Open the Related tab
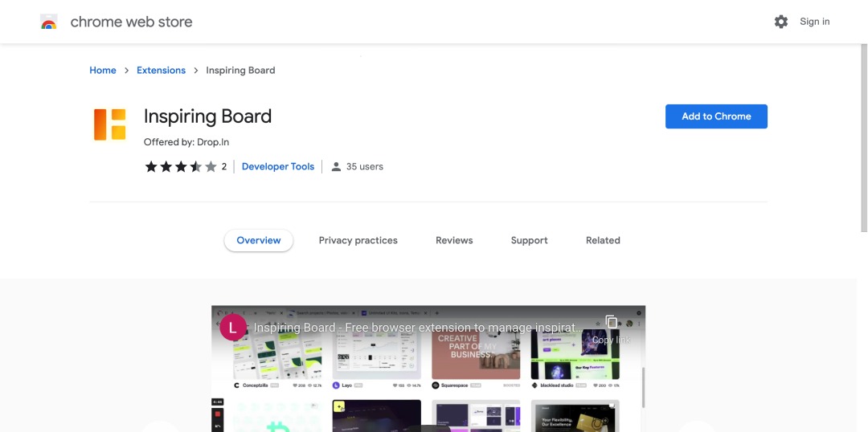The width and height of the screenshot is (868, 432). click(x=603, y=240)
